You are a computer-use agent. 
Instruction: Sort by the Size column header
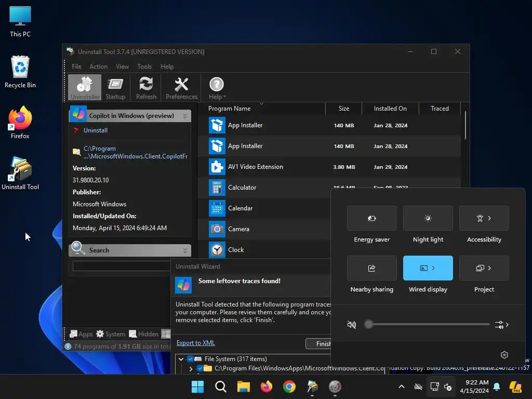pos(344,109)
